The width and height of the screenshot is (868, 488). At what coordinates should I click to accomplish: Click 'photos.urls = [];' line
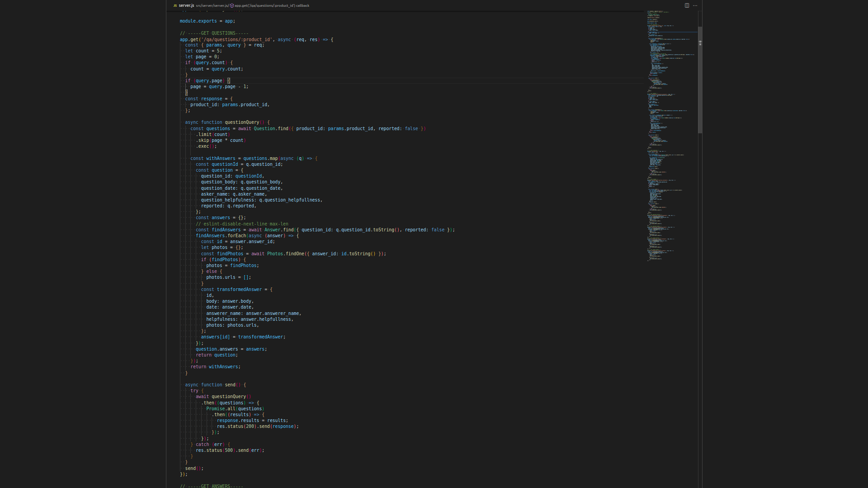pyautogui.click(x=229, y=277)
